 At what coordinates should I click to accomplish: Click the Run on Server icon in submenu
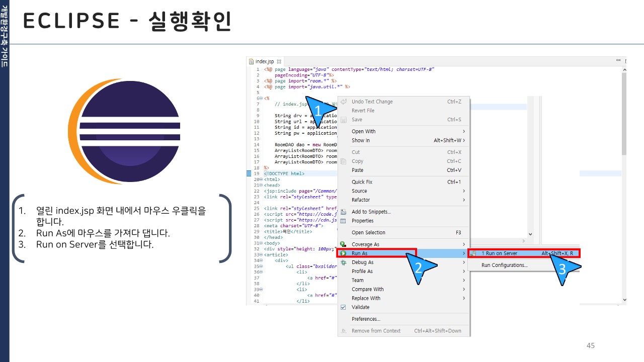[x=473, y=253]
